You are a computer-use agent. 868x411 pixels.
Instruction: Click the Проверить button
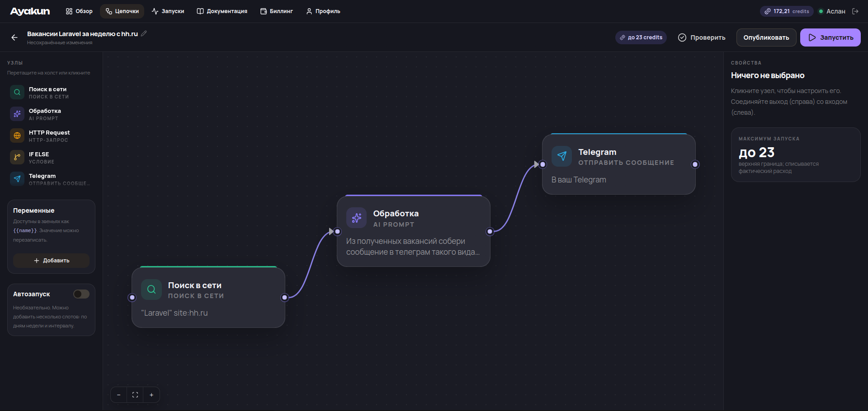point(702,37)
